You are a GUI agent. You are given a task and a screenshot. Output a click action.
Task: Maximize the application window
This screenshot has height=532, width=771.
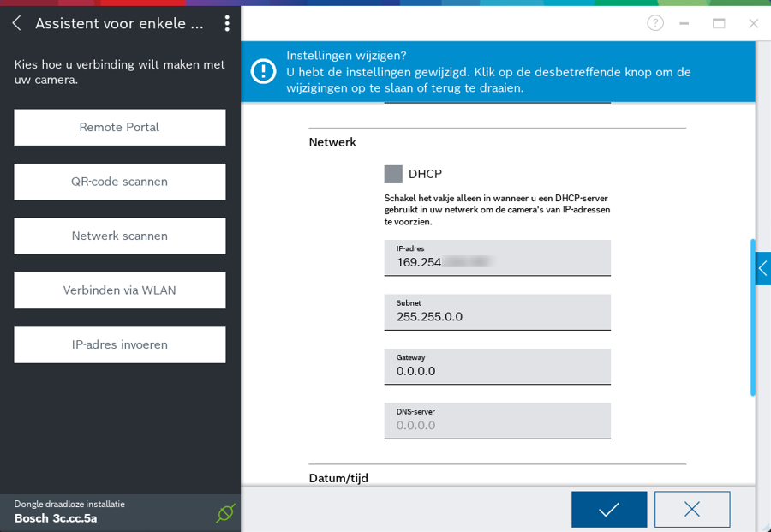point(719,23)
